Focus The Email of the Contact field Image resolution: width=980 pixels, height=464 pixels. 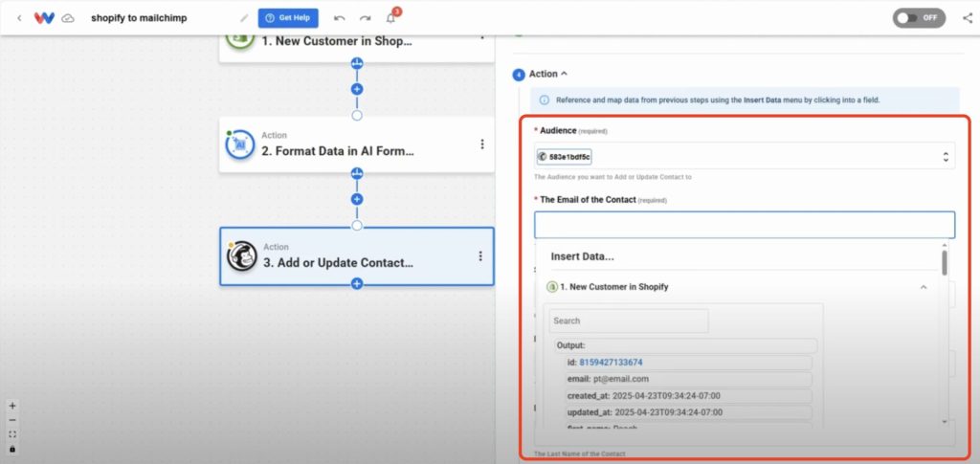[x=745, y=225]
